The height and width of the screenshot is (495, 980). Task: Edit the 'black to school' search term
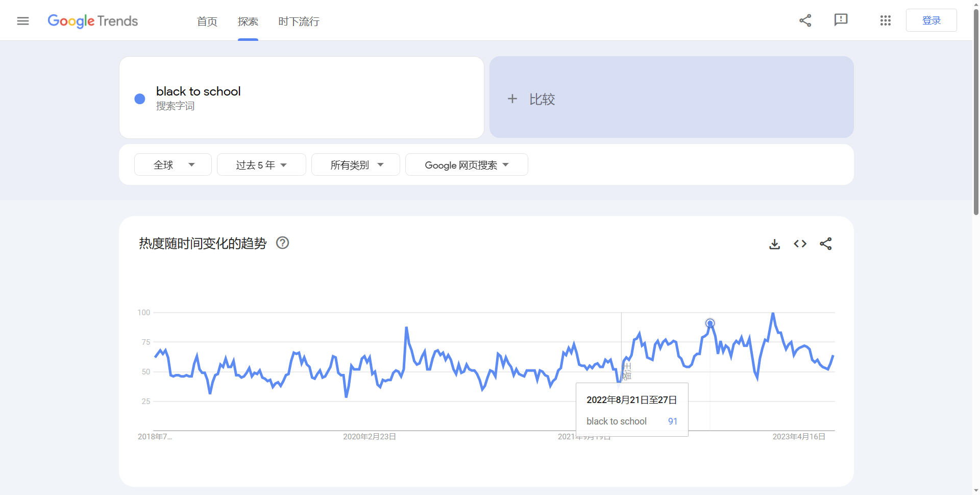[x=198, y=91]
